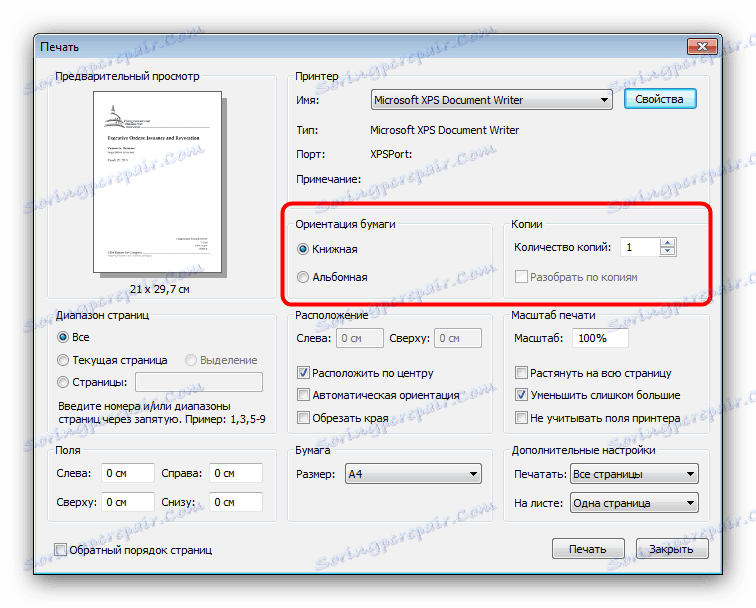756x608 pixels.
Task: Click Сверху position field in Расположение
Action: click(458, 338)
